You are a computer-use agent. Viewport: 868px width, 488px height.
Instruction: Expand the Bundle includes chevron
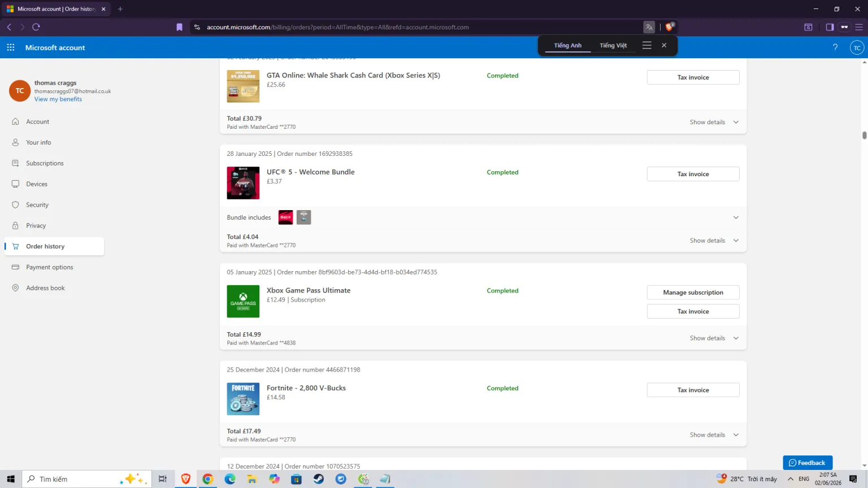coord(736,217)
